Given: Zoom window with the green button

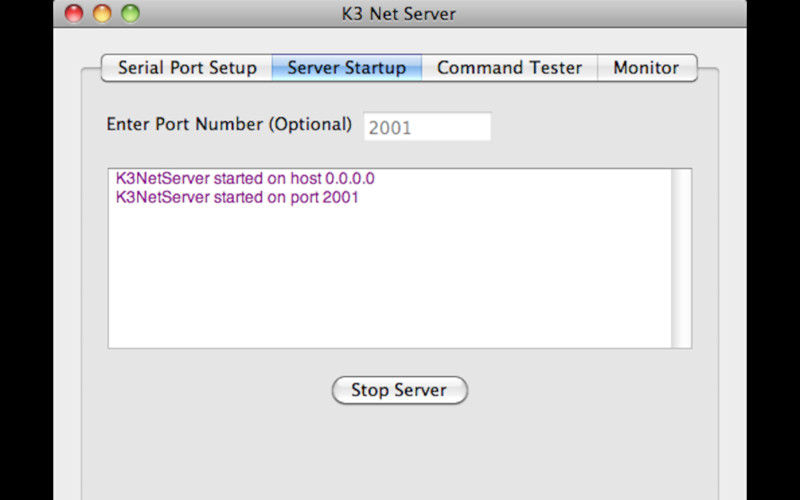Looking at the screenshot, I should 130,13.
